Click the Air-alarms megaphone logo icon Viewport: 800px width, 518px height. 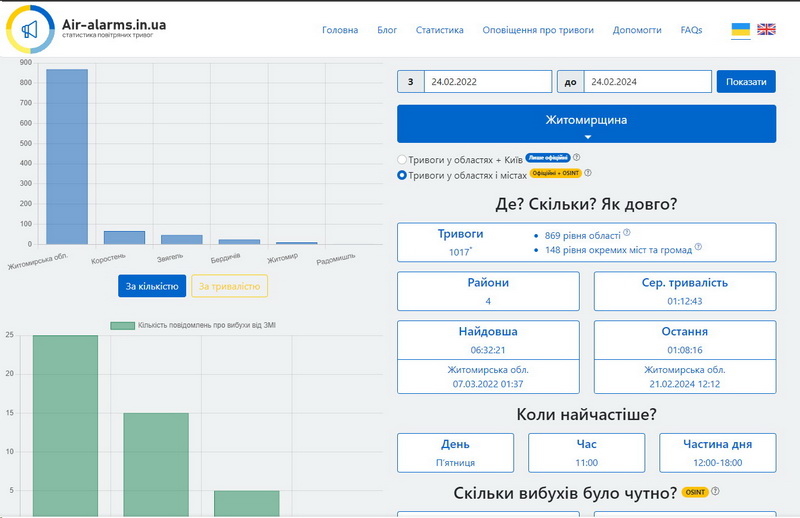click(30, 29)
